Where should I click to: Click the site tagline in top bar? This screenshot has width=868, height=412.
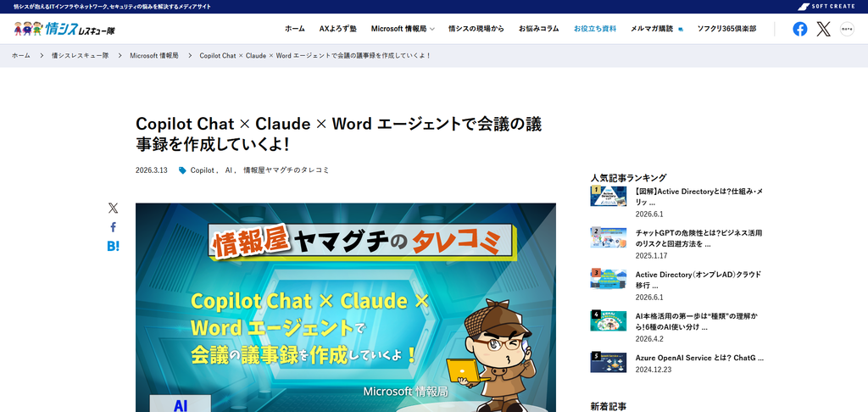coord(112,7)
